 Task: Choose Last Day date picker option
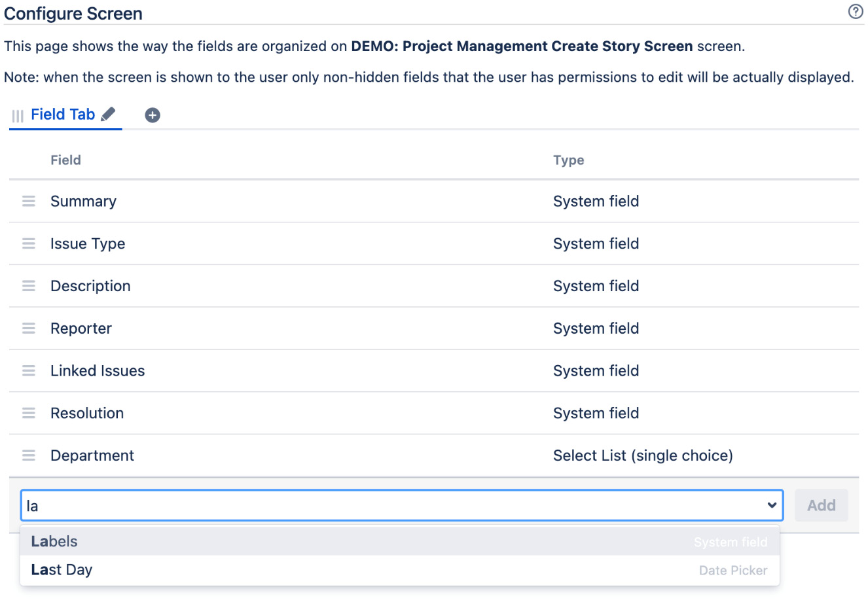[x=62, y=570]
